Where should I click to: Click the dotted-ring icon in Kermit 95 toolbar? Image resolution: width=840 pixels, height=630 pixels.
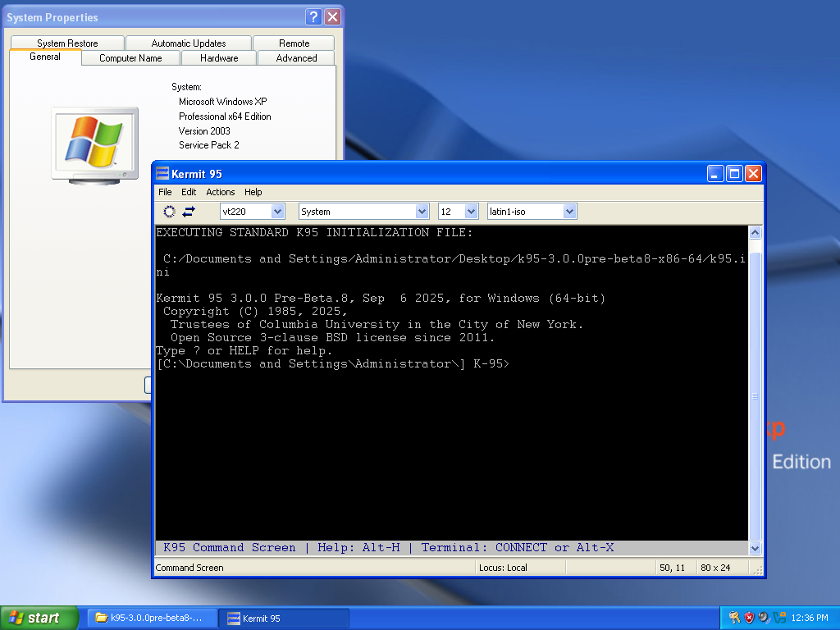coord(169,212)
